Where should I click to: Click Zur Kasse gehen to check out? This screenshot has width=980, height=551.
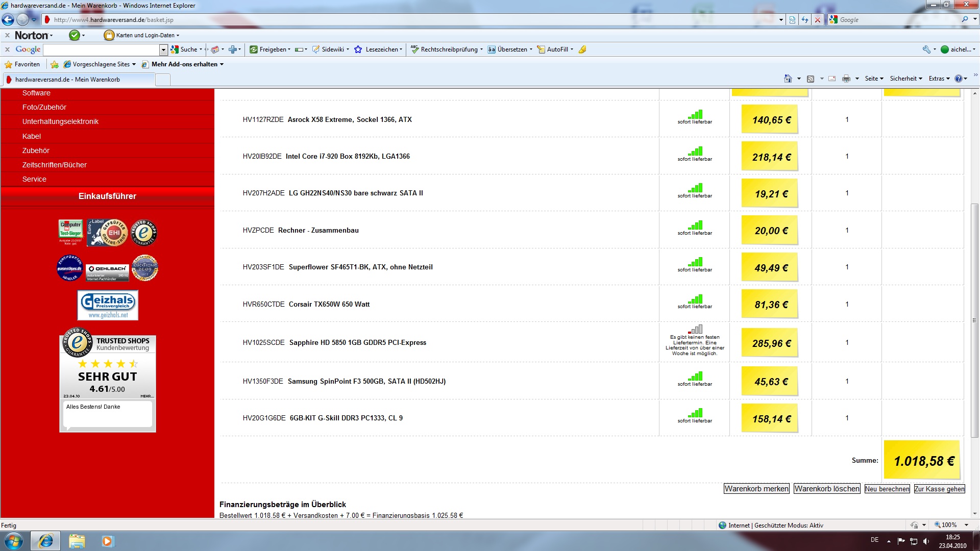pos(939,489)
